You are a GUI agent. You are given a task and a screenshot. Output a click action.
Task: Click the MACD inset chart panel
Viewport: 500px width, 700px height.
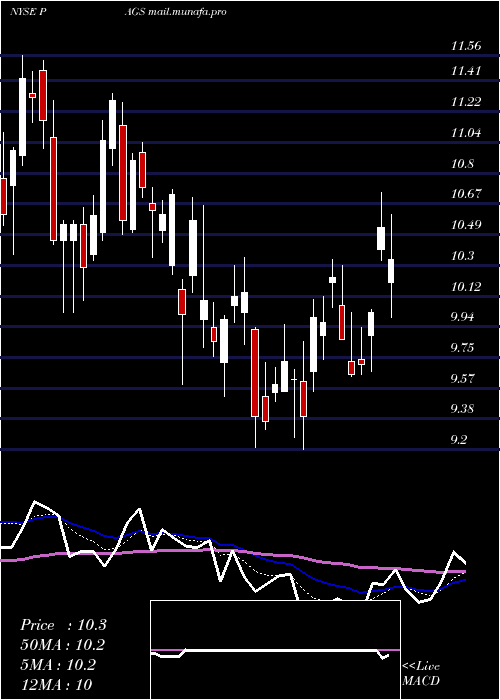coord(275,650)
